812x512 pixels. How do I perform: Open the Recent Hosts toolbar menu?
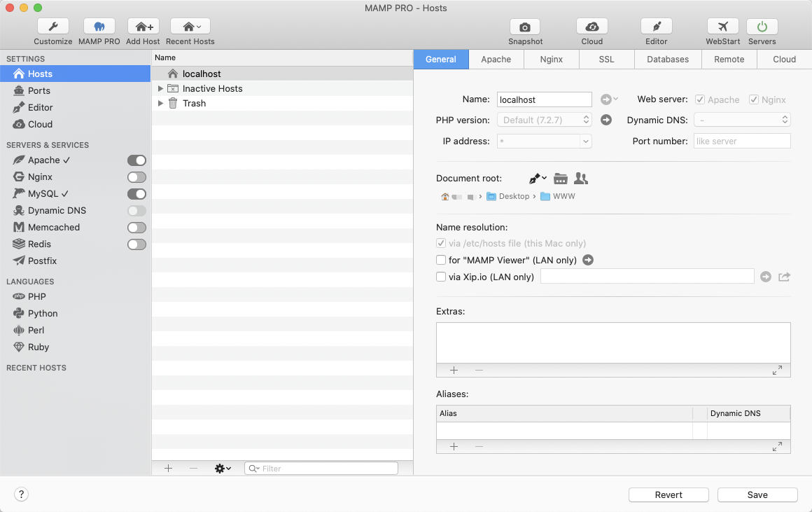[x=190, y=27]
